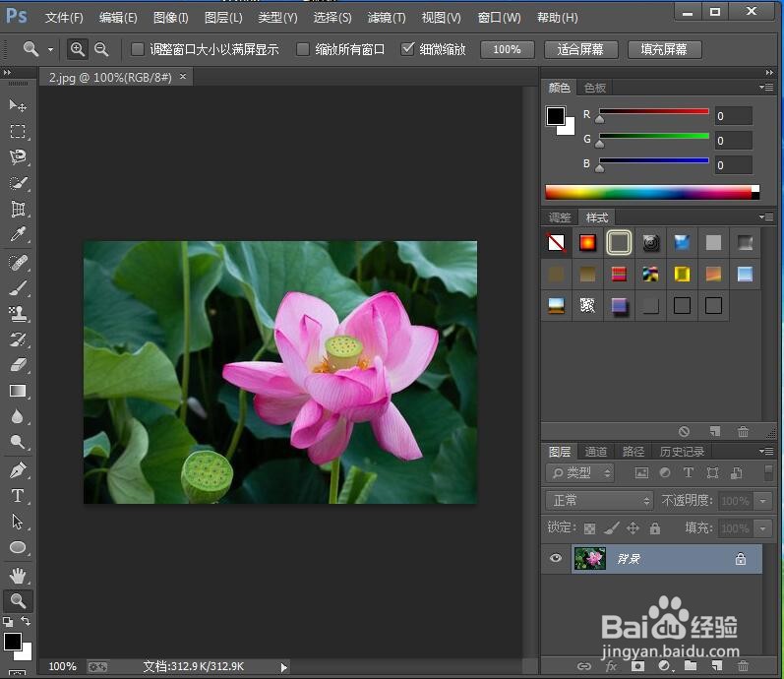Click the Zoom Out magnifier option
The image size is (784, 679).
pyautogui.click(x=101, y=49)
